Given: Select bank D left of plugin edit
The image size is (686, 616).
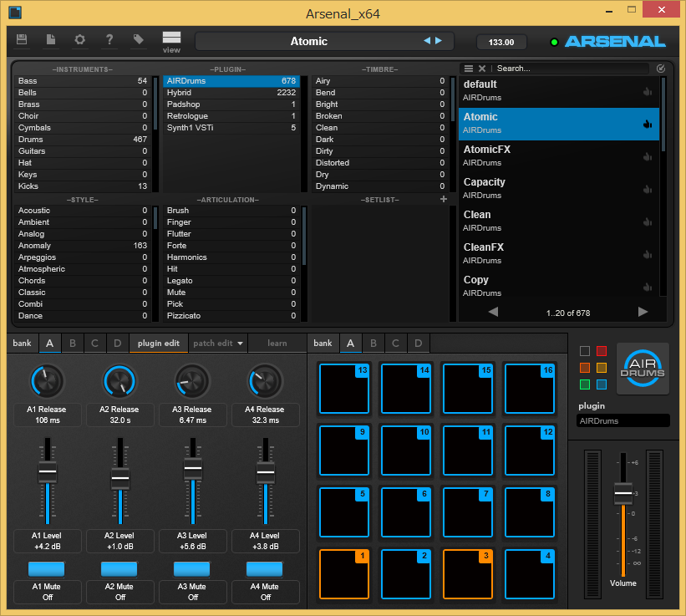Looking at the screenshot, I should [117, 344].
